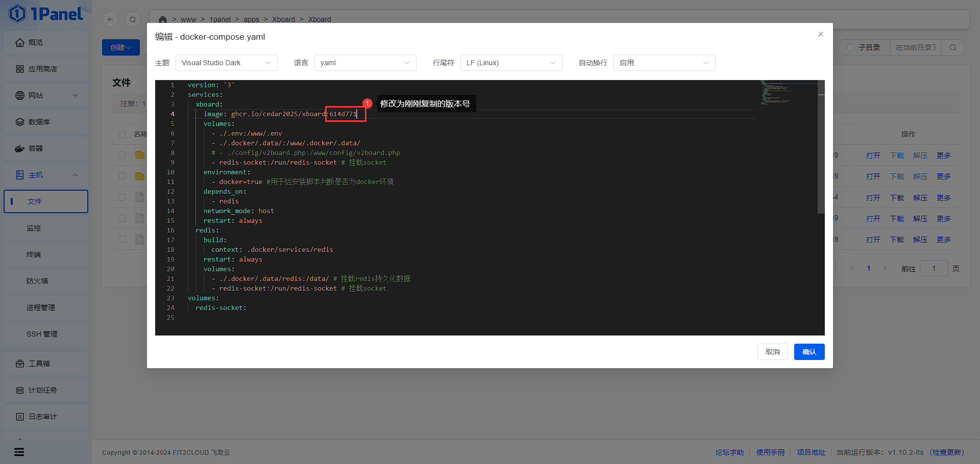
Task: Click the 前往 page number field
Action: 934,268
